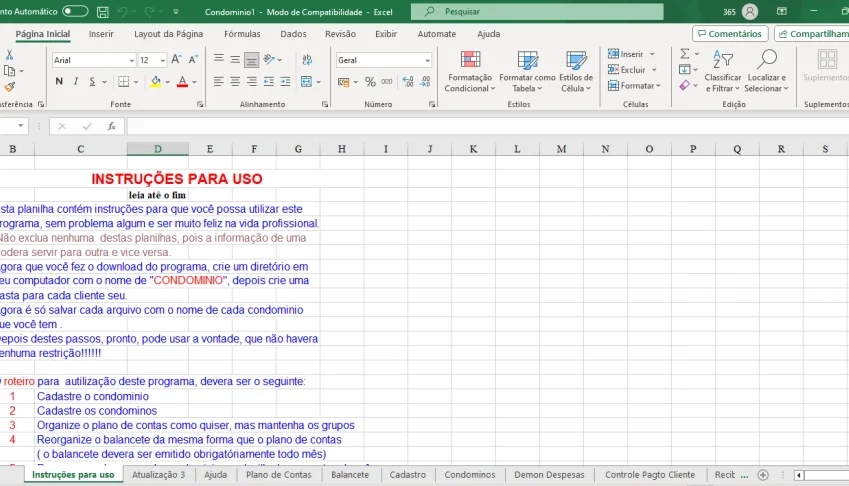This screenshot has width=849, height=486.
Task: Open Formatar como Tabela gallery
Action: [x=527, y=71]
